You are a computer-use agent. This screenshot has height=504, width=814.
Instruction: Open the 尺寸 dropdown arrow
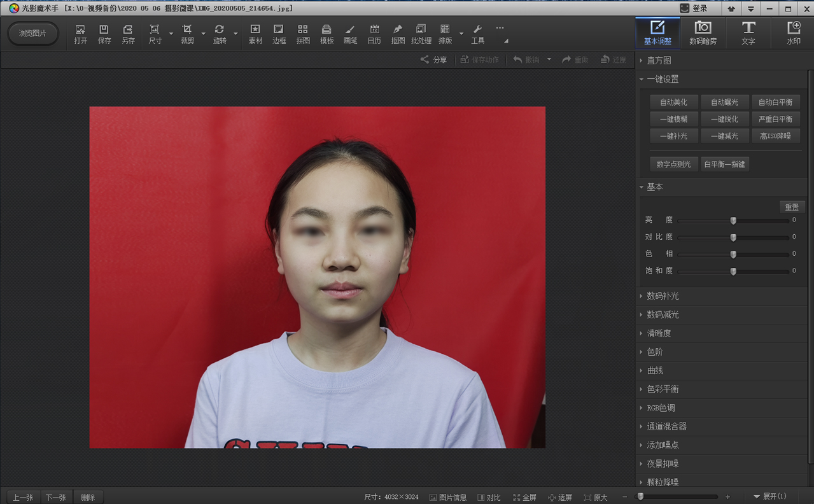tap(171, 34)
